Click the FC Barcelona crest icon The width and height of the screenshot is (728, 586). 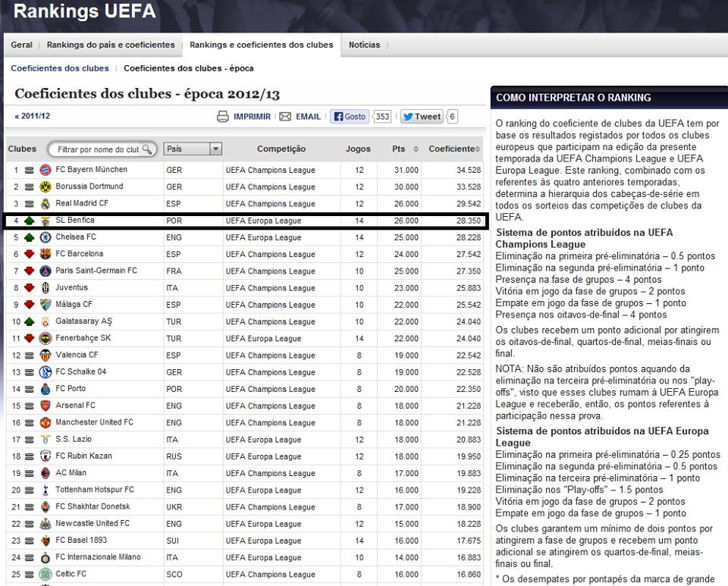[x=45, y=254]
